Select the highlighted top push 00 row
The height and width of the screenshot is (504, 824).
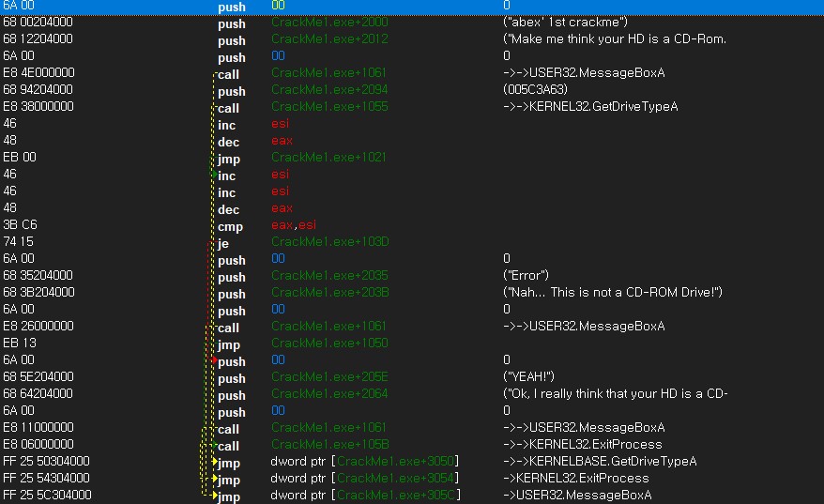tap(412, 7)
